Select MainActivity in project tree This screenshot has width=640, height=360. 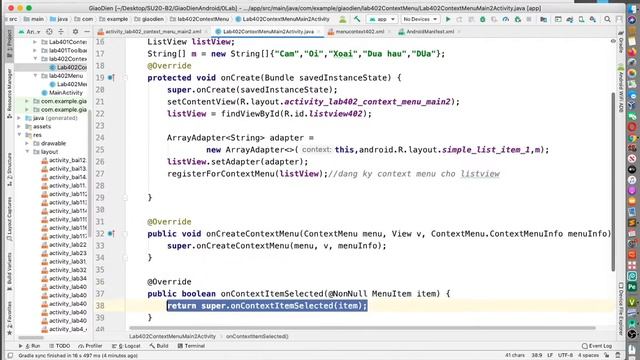tap(66, 93)
